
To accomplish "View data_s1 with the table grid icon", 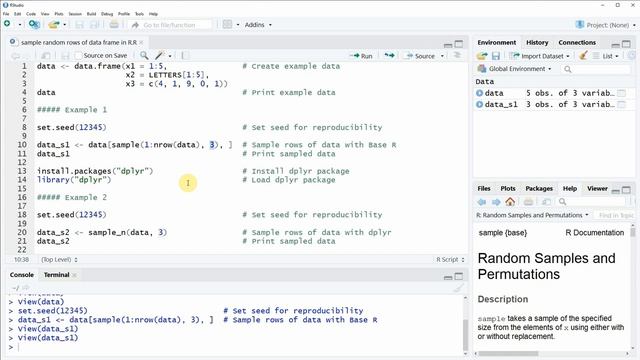I will tap(621, 104).
